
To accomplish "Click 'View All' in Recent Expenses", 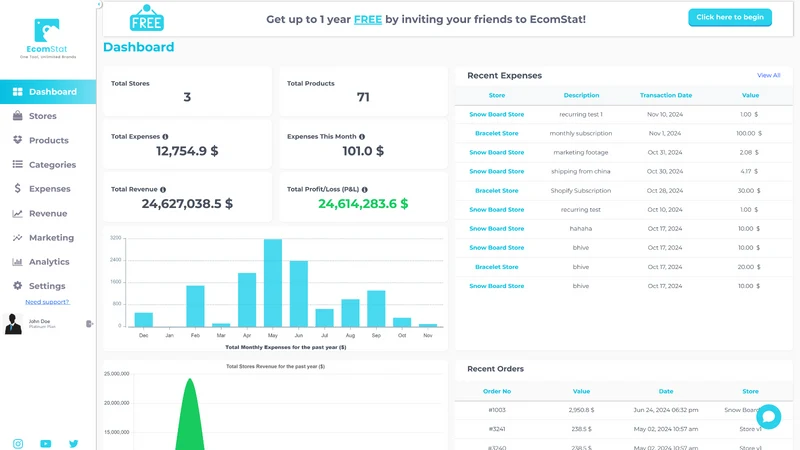I will pos(768,76).
